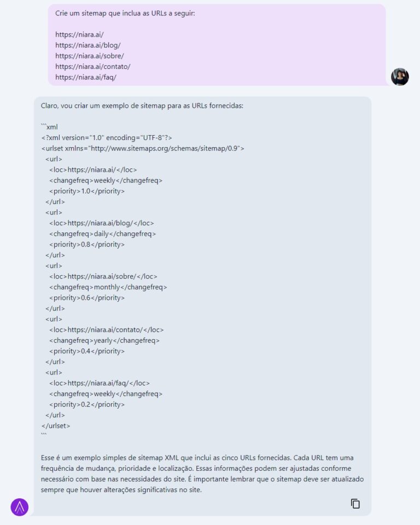This screenshot has height=525, width=420.
Task: Click the changefreq yearly line in the code
Action: 104,341
